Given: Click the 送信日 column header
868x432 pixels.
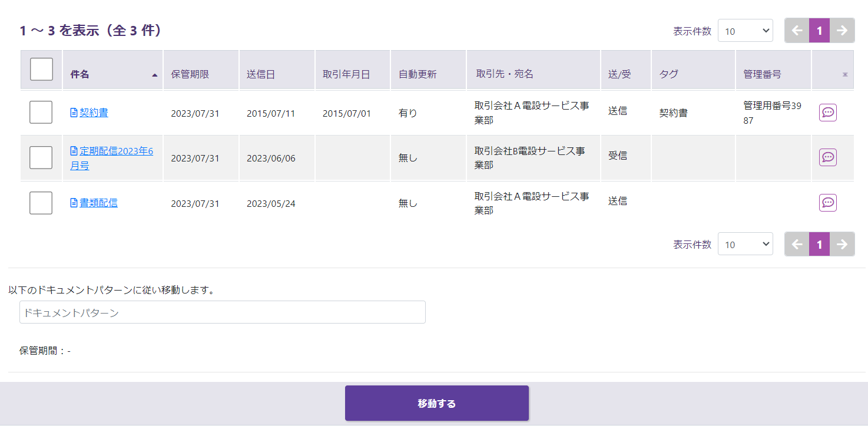Looking at the screenshot, I should click(260, 75).
